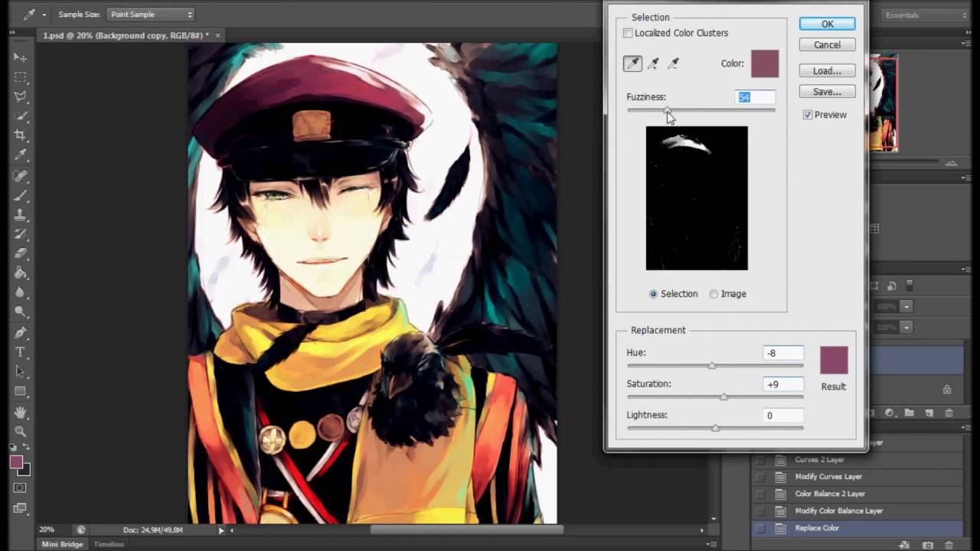This screenshot has height=551, width=980.
Task: Add a new adjustment layer
Action: click(x=890, y=413)
